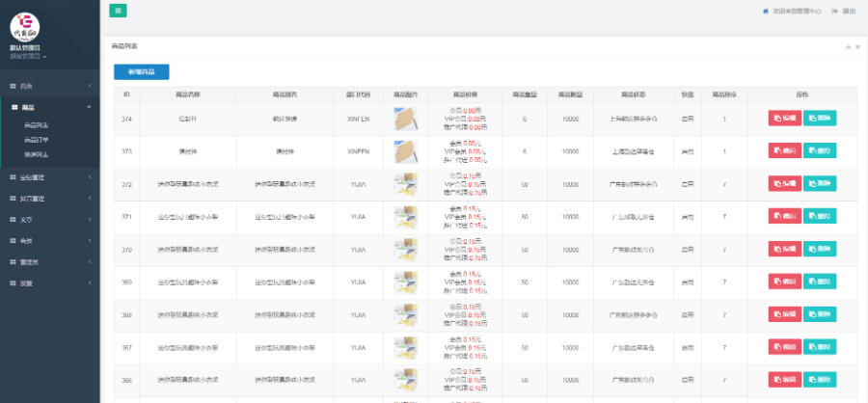868x403 pixels.
Task: Open the 超级管理员 user dropdown
Action: click(28, 56)
